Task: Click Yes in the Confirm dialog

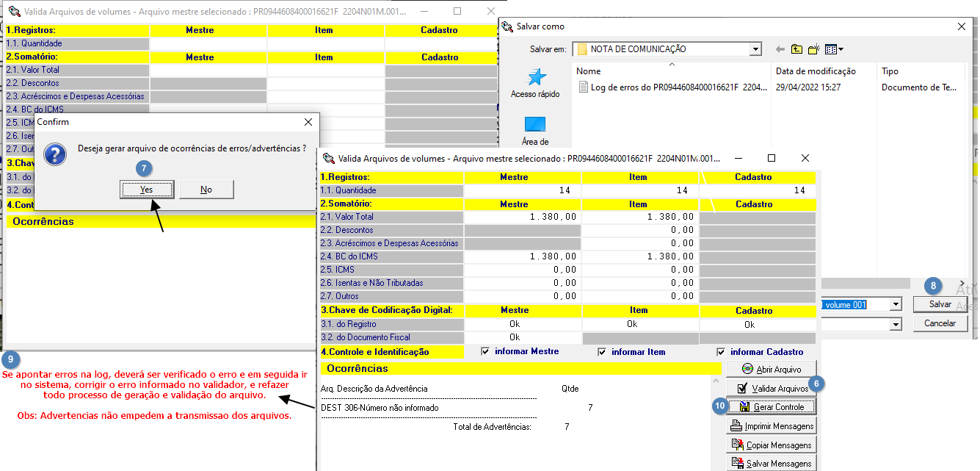Action: (147, 190)
